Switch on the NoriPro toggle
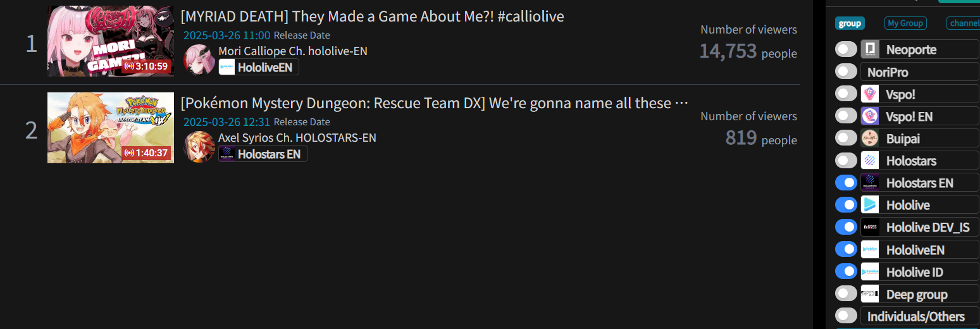The height and width of the screenshot is (329, 980). 846,71
